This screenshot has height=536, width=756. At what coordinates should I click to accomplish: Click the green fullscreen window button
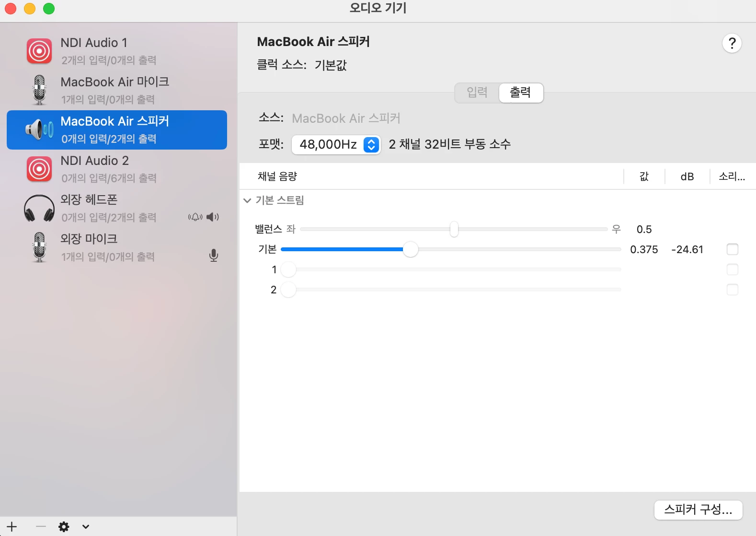(49, 9)
